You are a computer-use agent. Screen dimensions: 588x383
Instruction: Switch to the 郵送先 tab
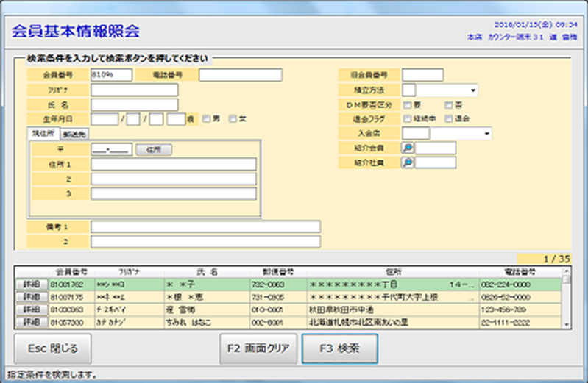[74, 135]
